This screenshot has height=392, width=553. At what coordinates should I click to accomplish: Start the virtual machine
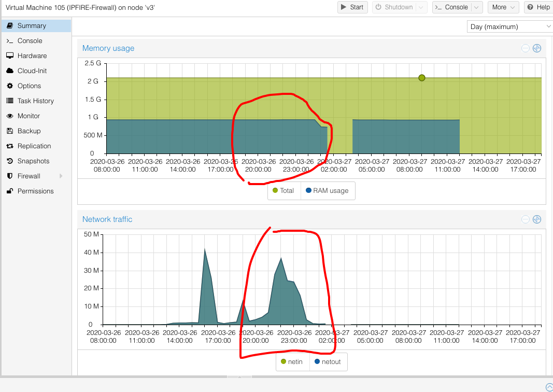click(x=352, y=7)
